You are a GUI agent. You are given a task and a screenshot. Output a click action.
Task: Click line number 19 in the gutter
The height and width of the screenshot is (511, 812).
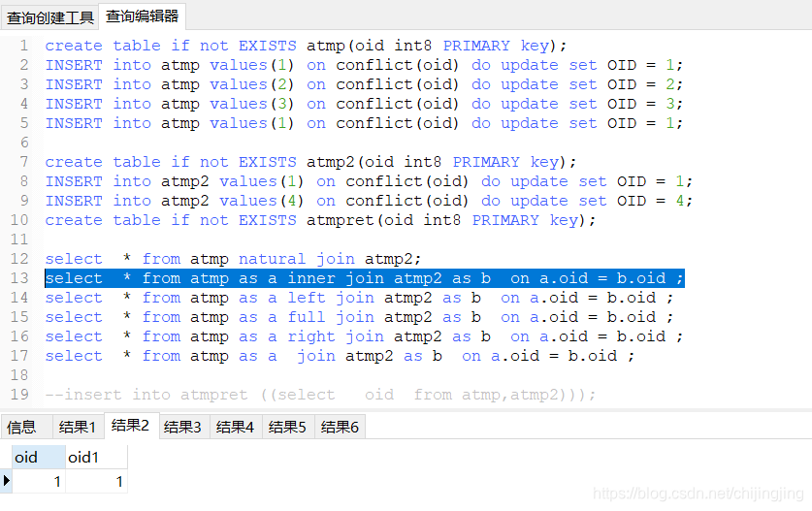pos(19,395)
